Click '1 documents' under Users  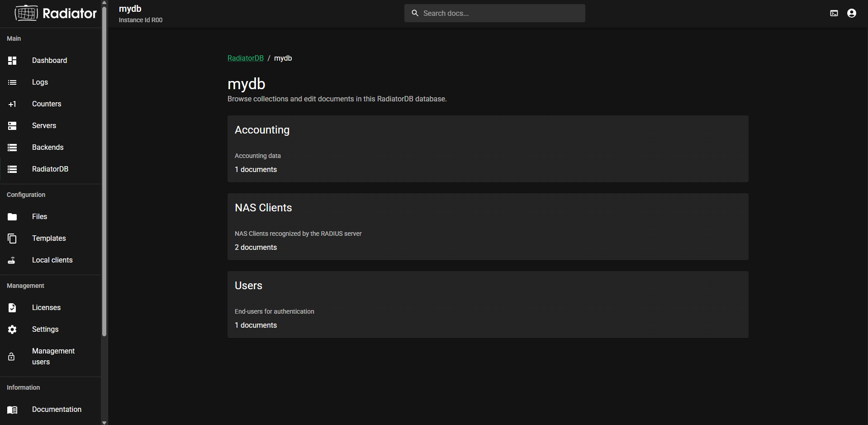pyautogui.click(x=256, y=325)
